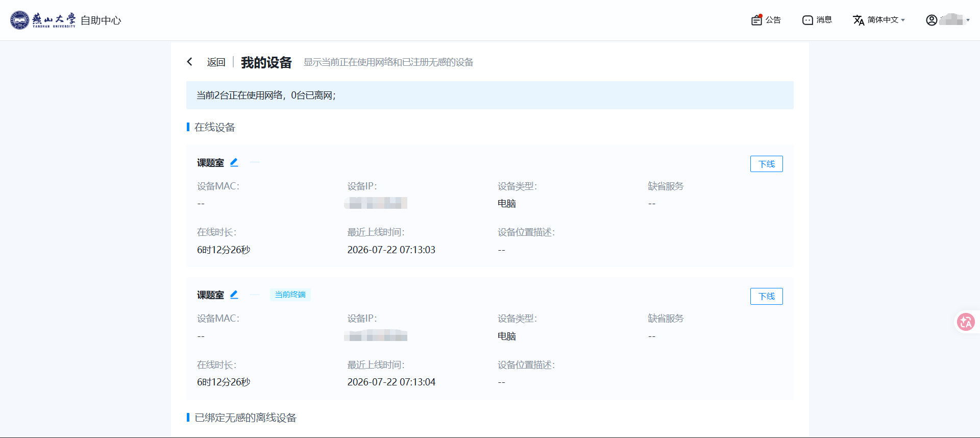This screenshot has height=438, width=980.
Task: Click the current terminal's blurred IP address
Action: [x=376, y=335]
